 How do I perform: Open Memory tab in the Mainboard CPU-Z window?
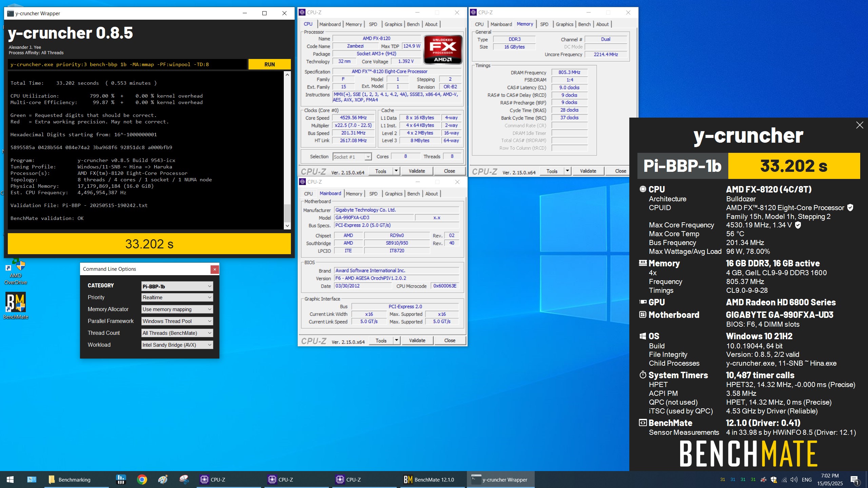pos(354,194)
